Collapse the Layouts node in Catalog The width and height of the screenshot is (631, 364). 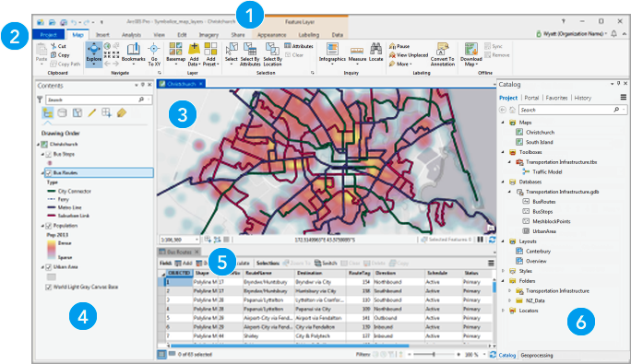503,241
